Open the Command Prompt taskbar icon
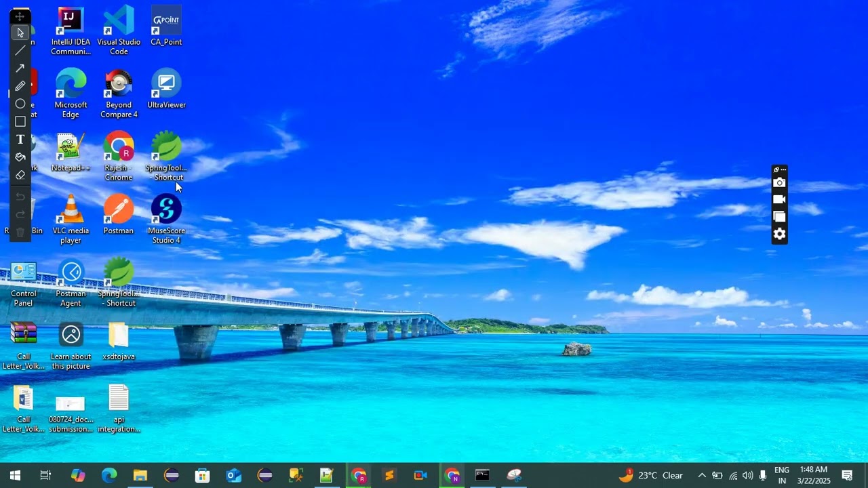 tap(483, 475)
